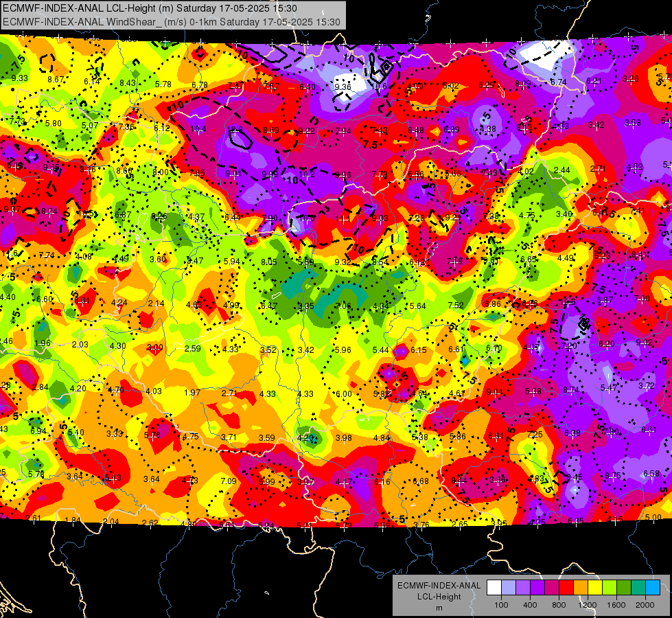
Task: Click the map value '8.09'
Action: click(x=523, y=84)
